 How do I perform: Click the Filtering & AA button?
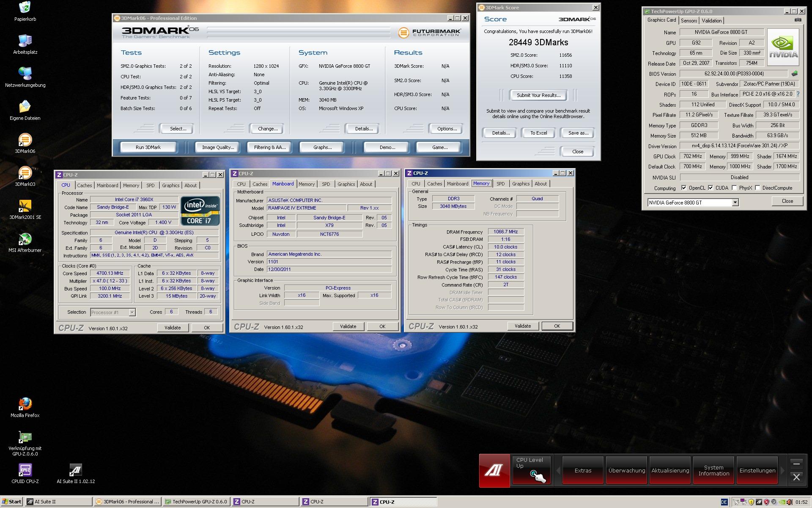[270, 147]
